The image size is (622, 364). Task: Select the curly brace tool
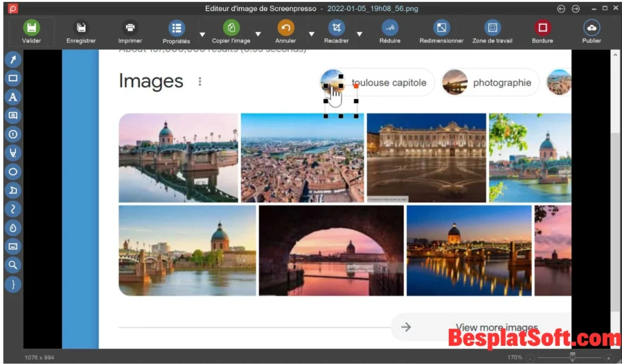click(13, 284)
